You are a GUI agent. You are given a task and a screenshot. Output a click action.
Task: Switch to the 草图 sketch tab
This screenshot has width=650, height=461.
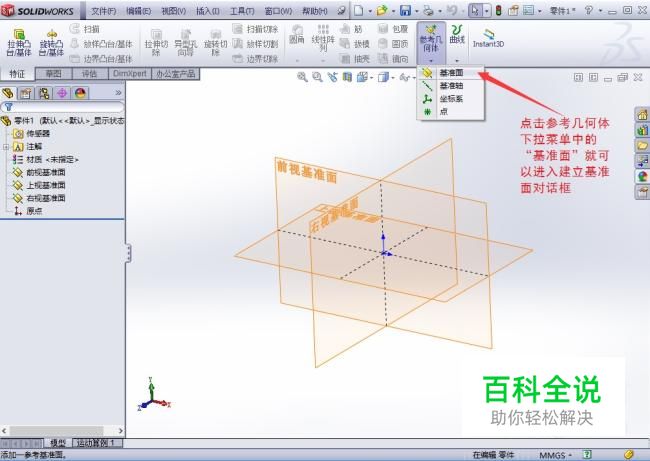point(53,74)
